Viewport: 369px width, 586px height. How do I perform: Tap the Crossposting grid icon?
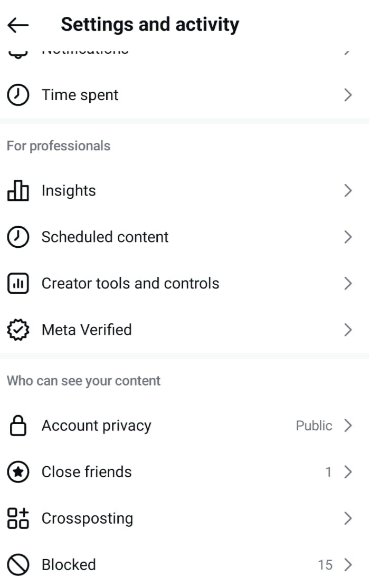[x=18, y=518]
